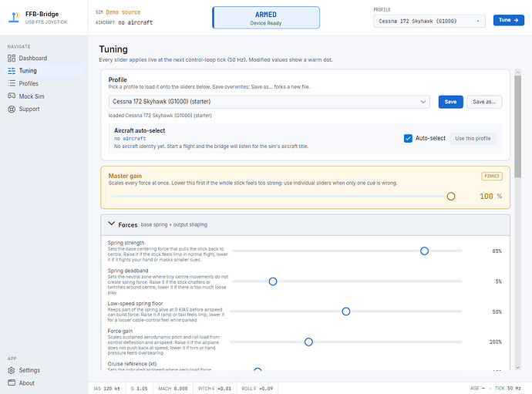The image size is (532, 394).
Task: Click the '5%' spring deadband value
Action: coord(498,281)
